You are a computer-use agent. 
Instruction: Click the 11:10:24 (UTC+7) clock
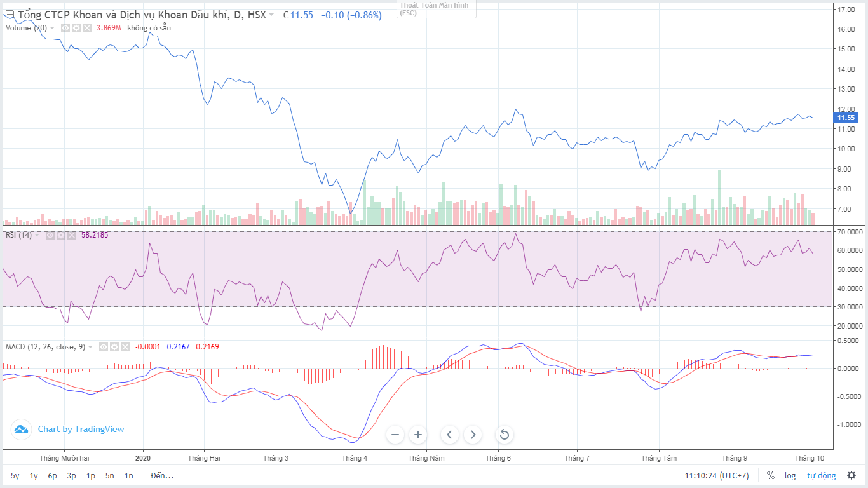pos(717,476)
